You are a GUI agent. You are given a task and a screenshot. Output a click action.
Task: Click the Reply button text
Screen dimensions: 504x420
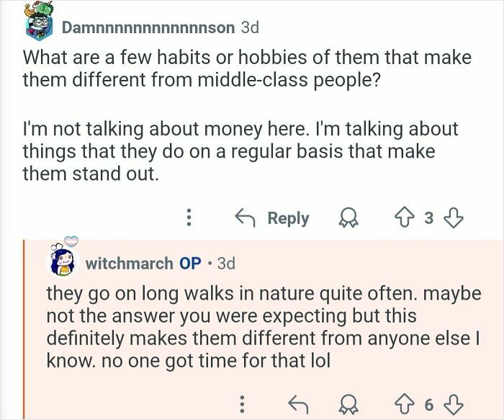tap(288, 218)
